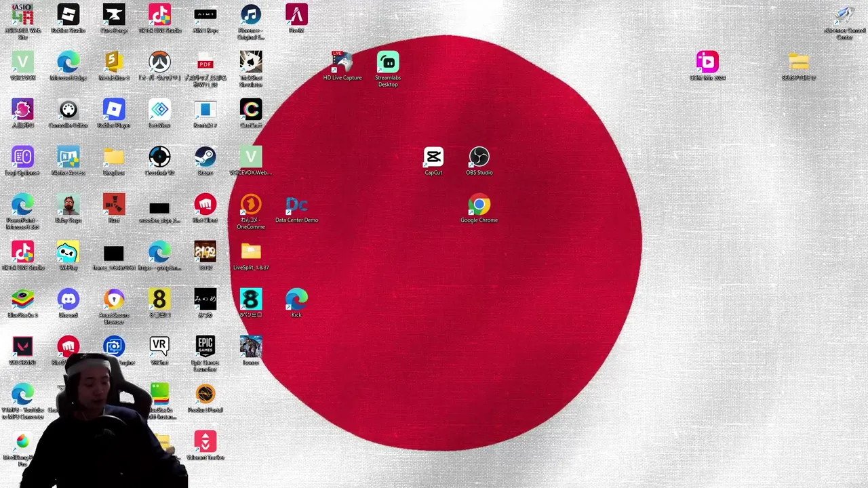
Task: Launch the Overwatch desktop icon
Action: (x=159, y=62)
